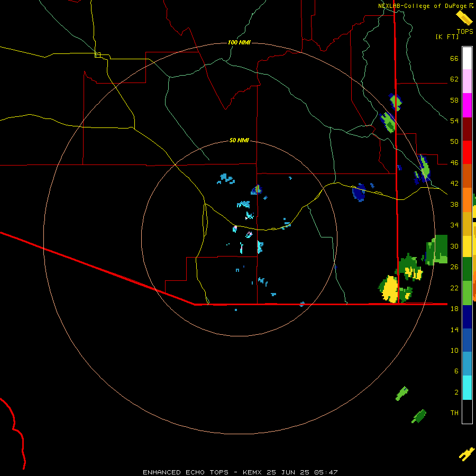476x476 pixels.
Task: Select the TOPS legend title
Action: click(x=465, y=31)
